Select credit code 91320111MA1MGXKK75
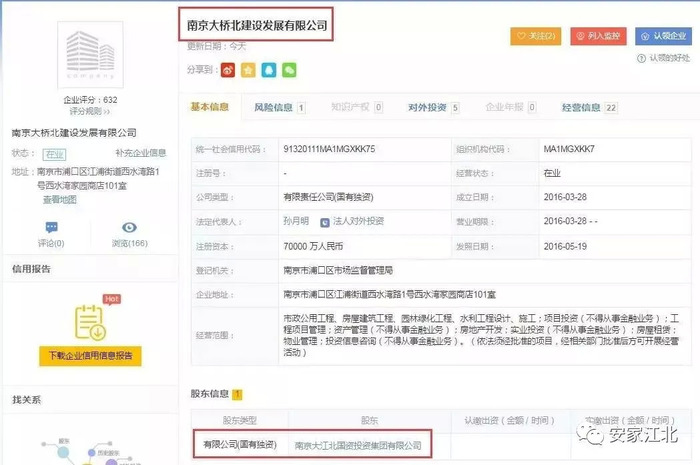The width and height of the screenshot is (700, 465). (x=329, y=149)
